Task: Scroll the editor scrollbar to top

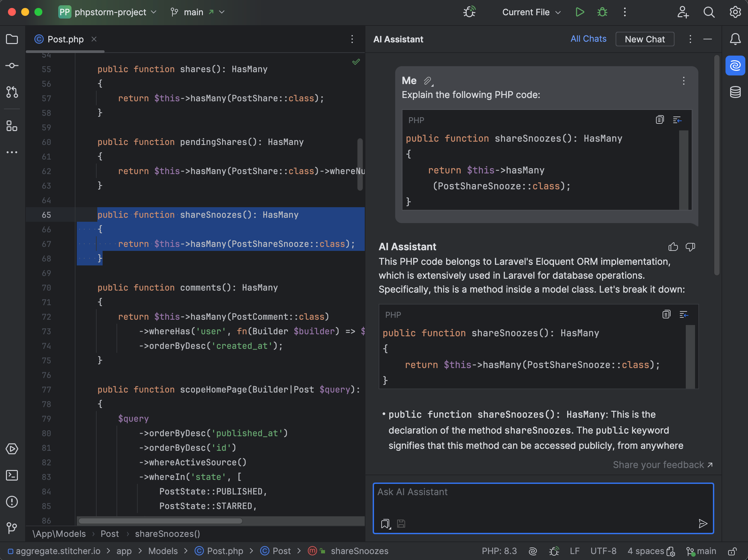Action: 361,60
